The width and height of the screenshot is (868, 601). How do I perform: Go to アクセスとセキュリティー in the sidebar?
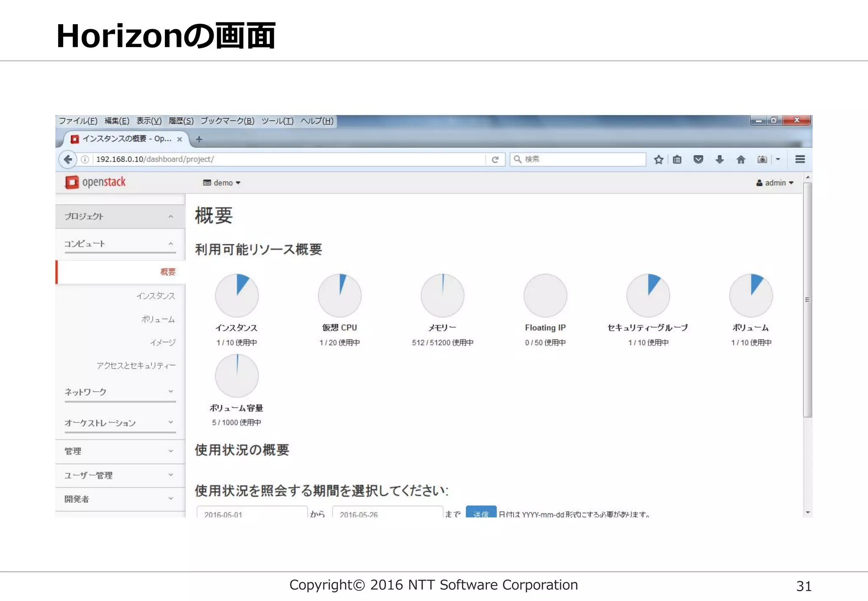click(136, 365)
